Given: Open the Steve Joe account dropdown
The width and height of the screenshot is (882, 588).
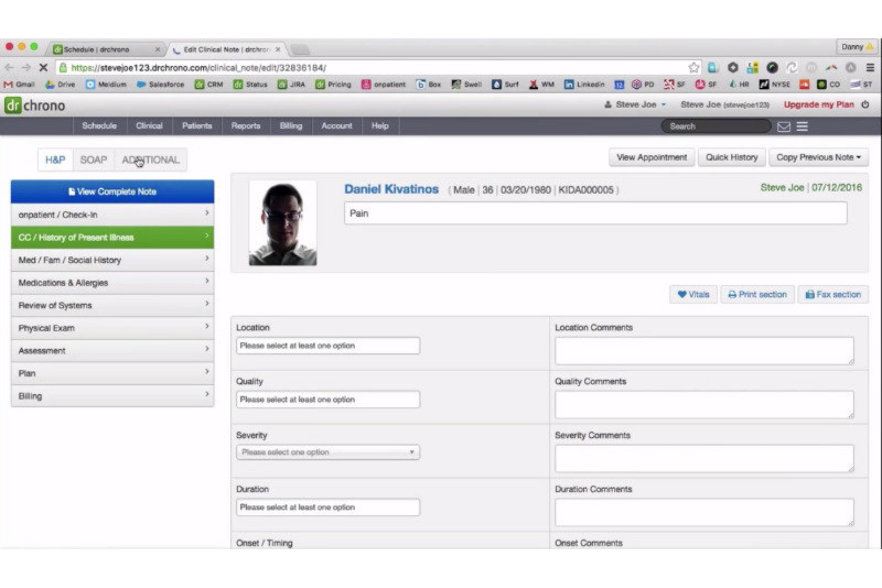Looking at the screenshot, I should coord(634,104).
